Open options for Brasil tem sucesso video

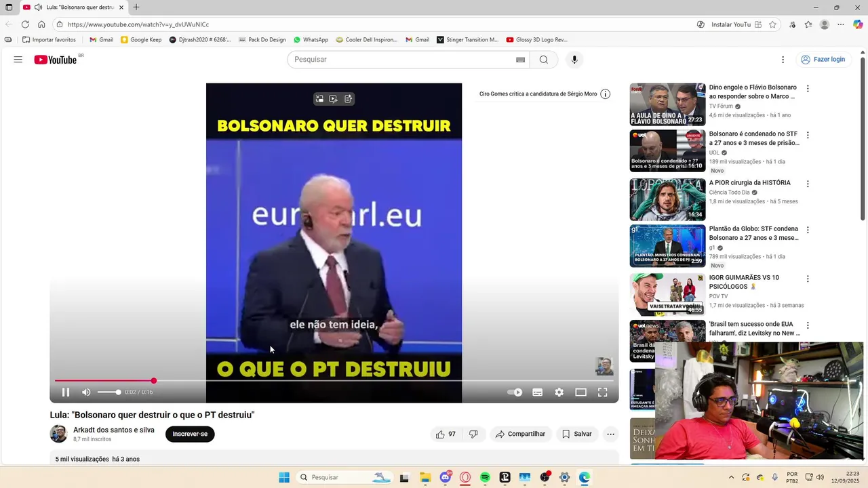tap(808, 325)
